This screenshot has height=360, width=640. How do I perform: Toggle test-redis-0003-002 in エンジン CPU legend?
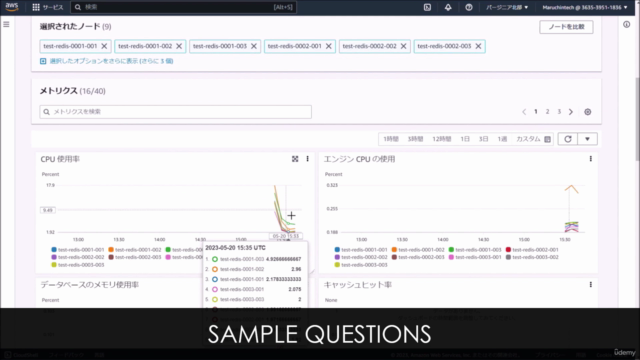pos(532,258)
